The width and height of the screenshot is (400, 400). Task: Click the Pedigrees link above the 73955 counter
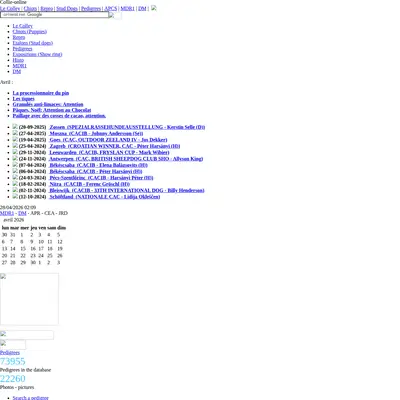click(10, 352)
